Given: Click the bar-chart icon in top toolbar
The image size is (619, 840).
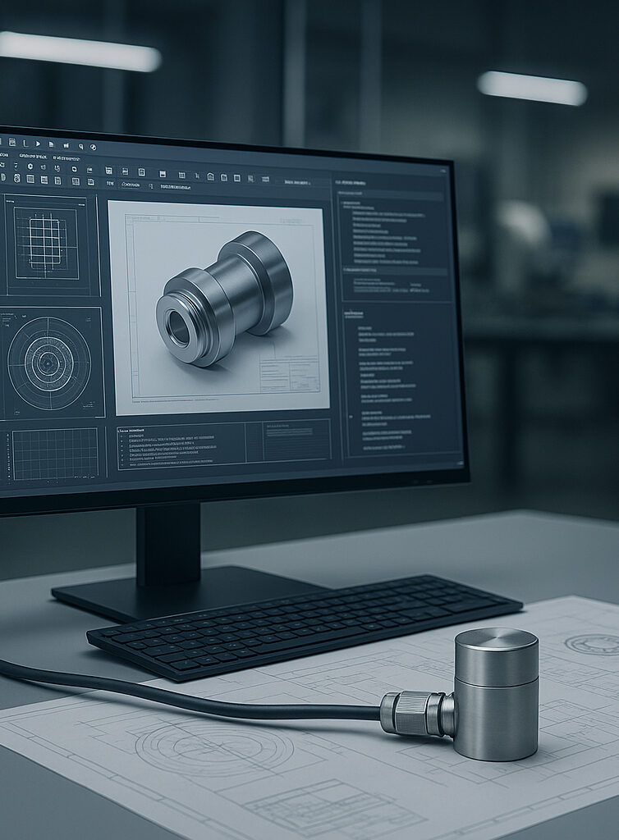Looking at the screenshot, I should [x=66, y=145].
